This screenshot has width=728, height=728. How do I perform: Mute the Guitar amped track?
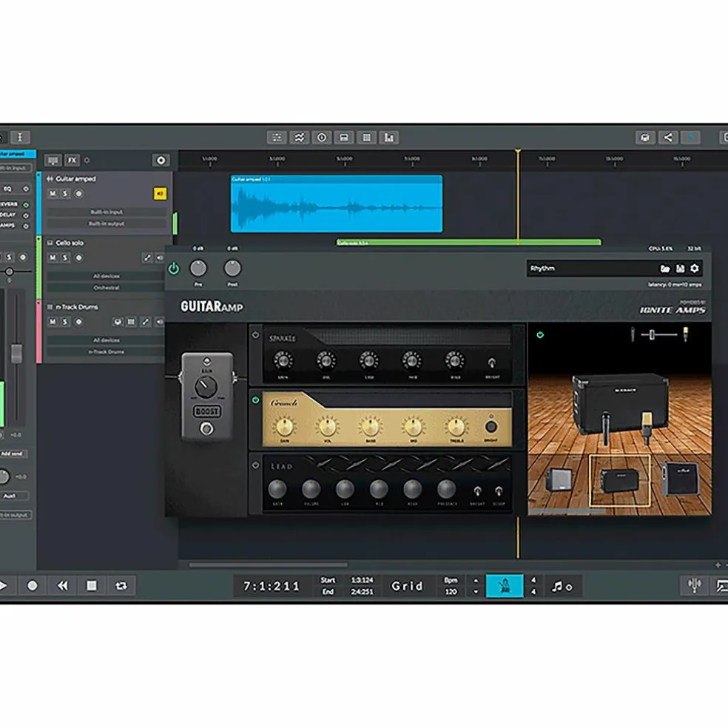[53, 194]
